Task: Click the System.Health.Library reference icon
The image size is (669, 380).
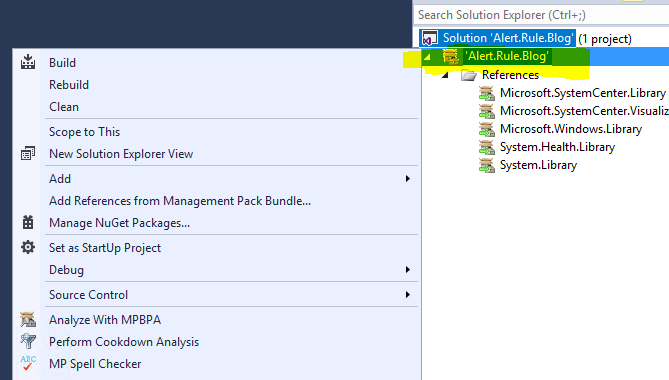Action: [x=486, y=147]
